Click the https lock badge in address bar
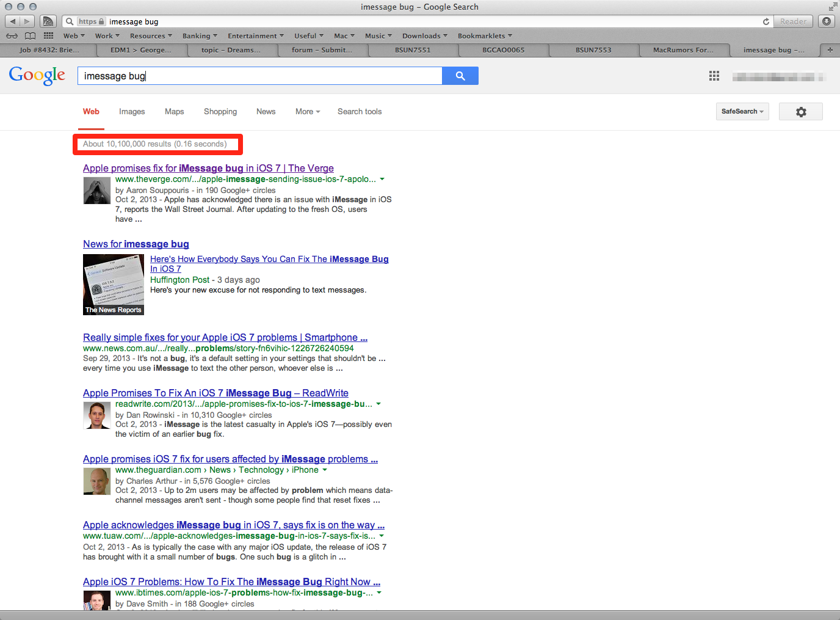This screenshot has width=840, height=620. point(91,21)
